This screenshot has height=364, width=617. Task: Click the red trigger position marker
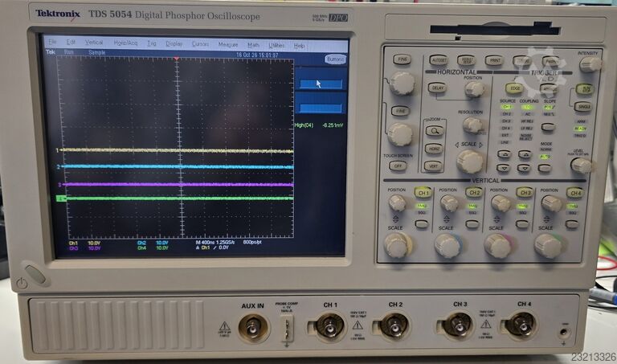(x=177, y=59)
